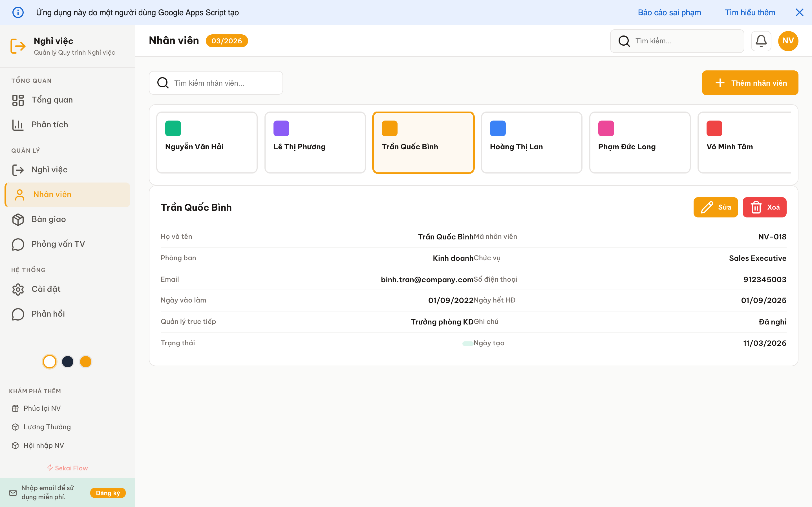Edit employee using the Sửa pencil icon
This screenshot has width=812, height=507.
click(707, 207)
